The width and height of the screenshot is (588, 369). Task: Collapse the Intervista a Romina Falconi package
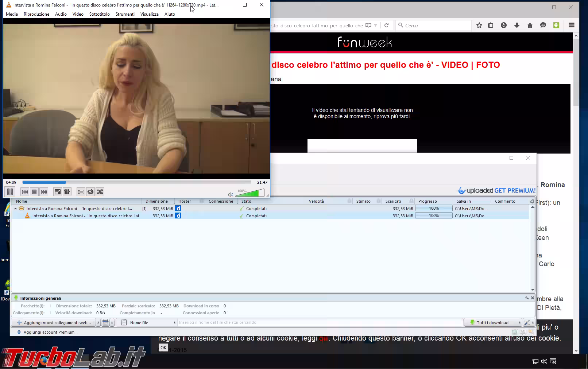click(15, 209)
